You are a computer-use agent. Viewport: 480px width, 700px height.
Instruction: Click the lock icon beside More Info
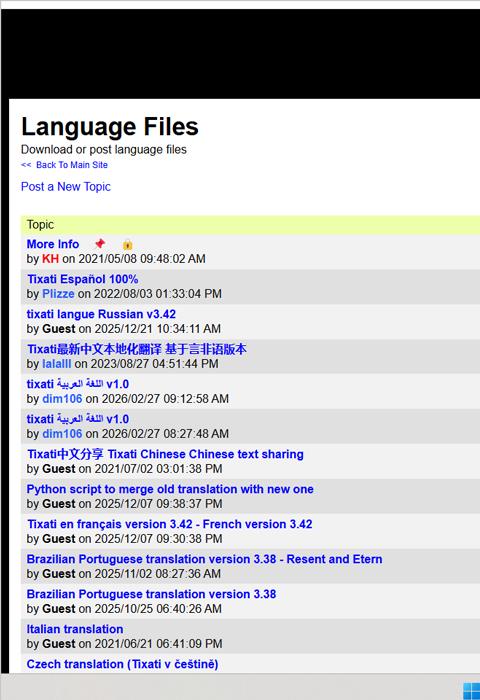[127, 244]
